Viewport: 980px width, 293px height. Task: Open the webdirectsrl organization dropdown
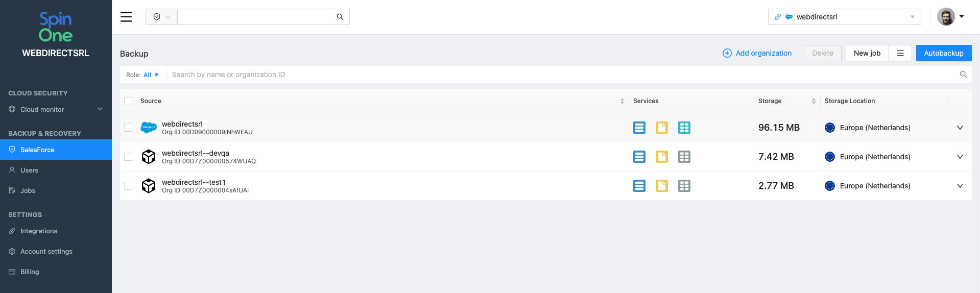845,17
